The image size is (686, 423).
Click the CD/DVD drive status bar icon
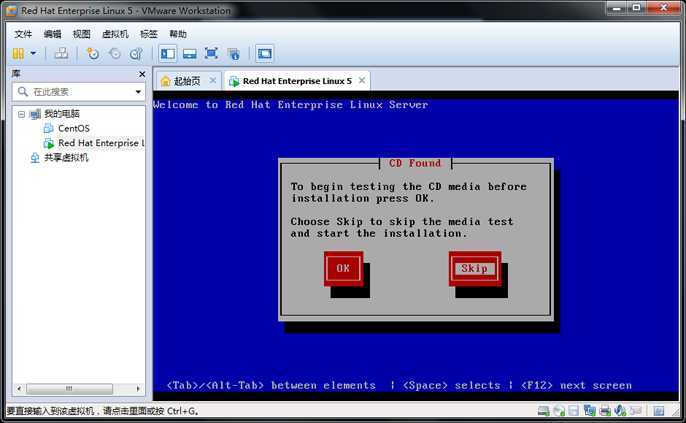pos(559,411)
